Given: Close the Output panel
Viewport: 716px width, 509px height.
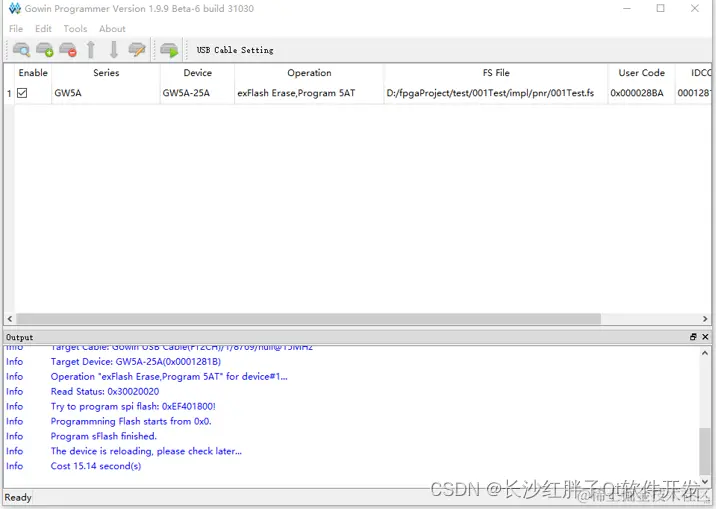Looking at the screenshot, I should click(705, 337).
